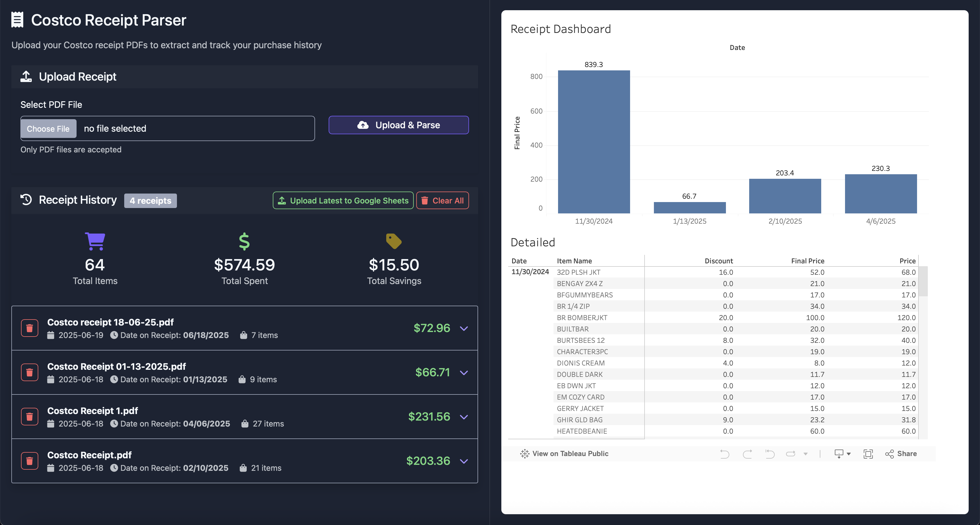Image resolution: width=980 pixels, height=525 pixels.
Task: Click the Tableau redo icon
Action: (747, 454)
